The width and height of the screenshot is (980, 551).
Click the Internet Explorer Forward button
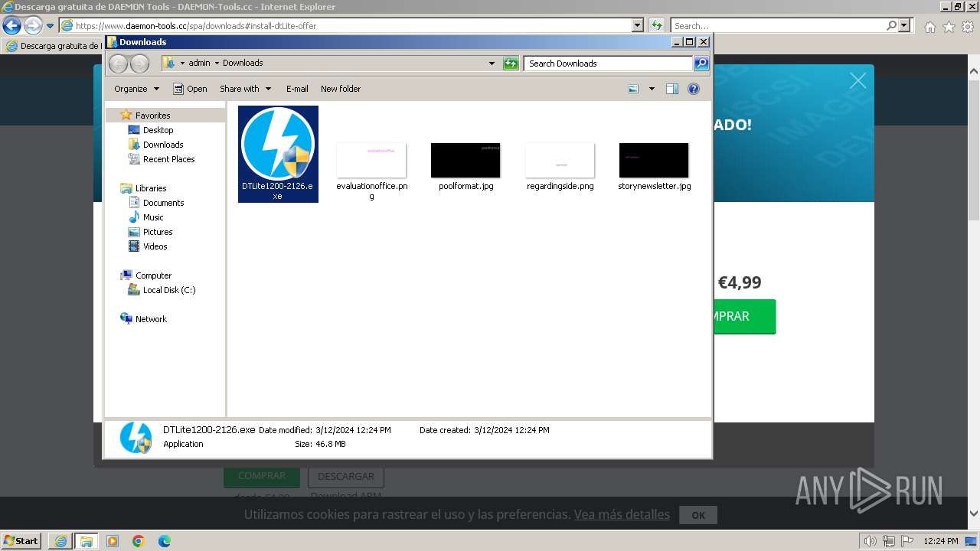point(33,25)
